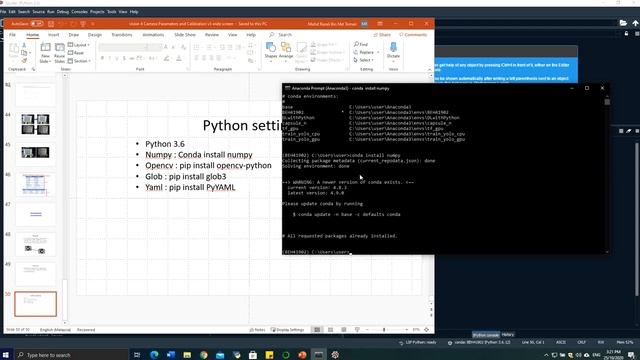Click 'Opencv : pip install opencv-python' bullet

point(208,165)
